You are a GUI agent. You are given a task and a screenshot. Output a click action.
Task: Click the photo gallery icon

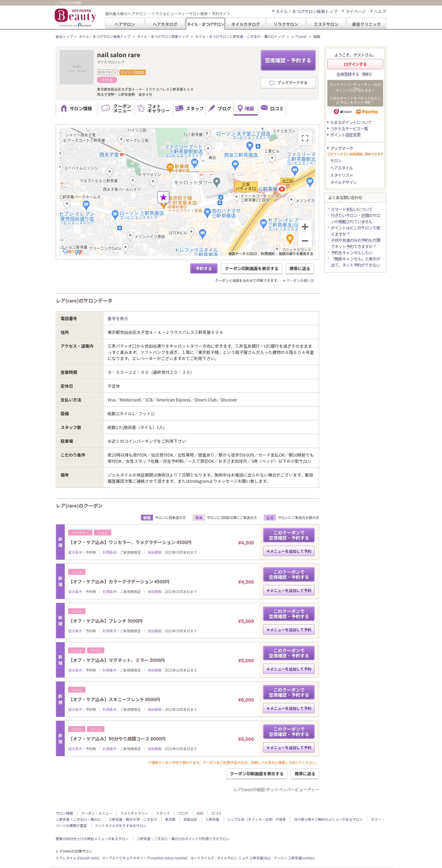(141, 108)
